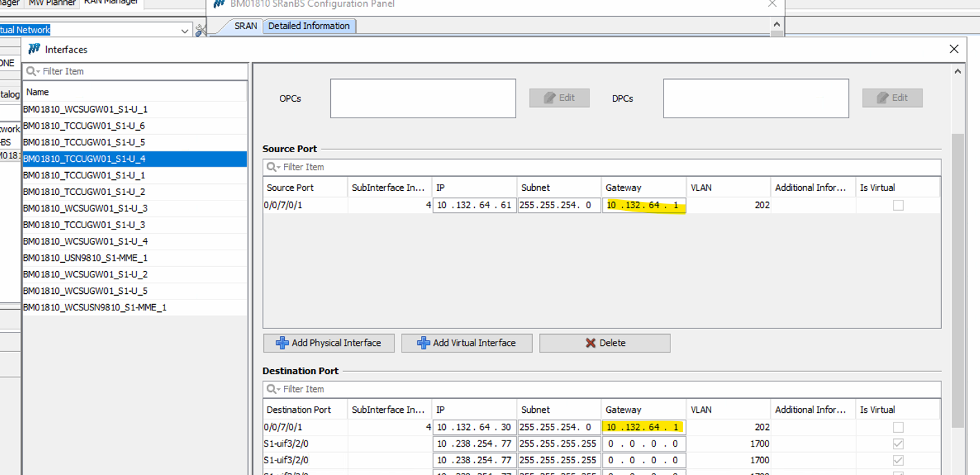Screen dimensions: 980x475
Task: Click the Add Virtual Interface button
Action: 467,343
